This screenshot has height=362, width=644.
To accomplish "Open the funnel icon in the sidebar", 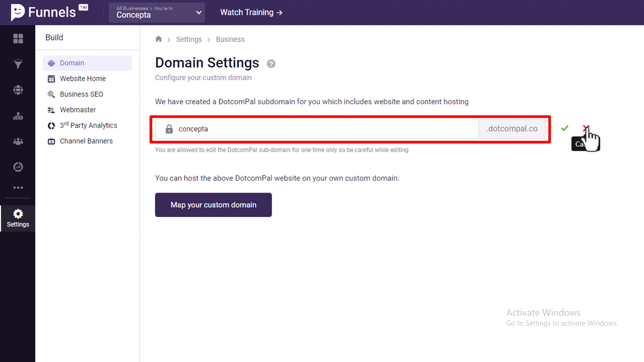I will click(18, 64).
